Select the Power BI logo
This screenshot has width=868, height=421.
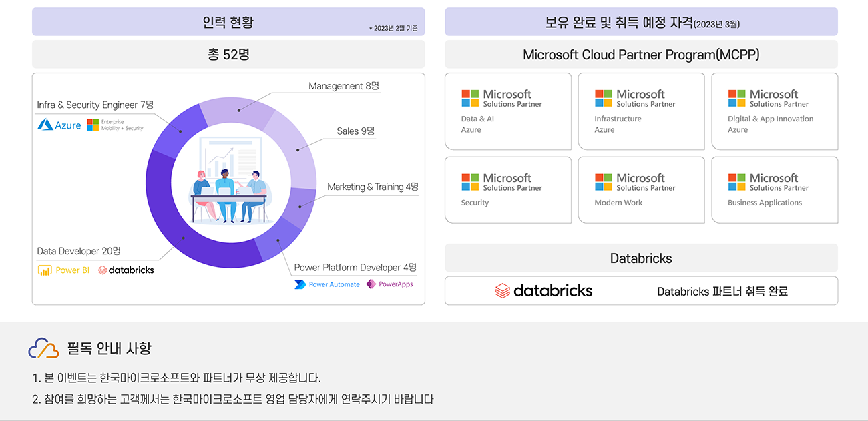64,270
